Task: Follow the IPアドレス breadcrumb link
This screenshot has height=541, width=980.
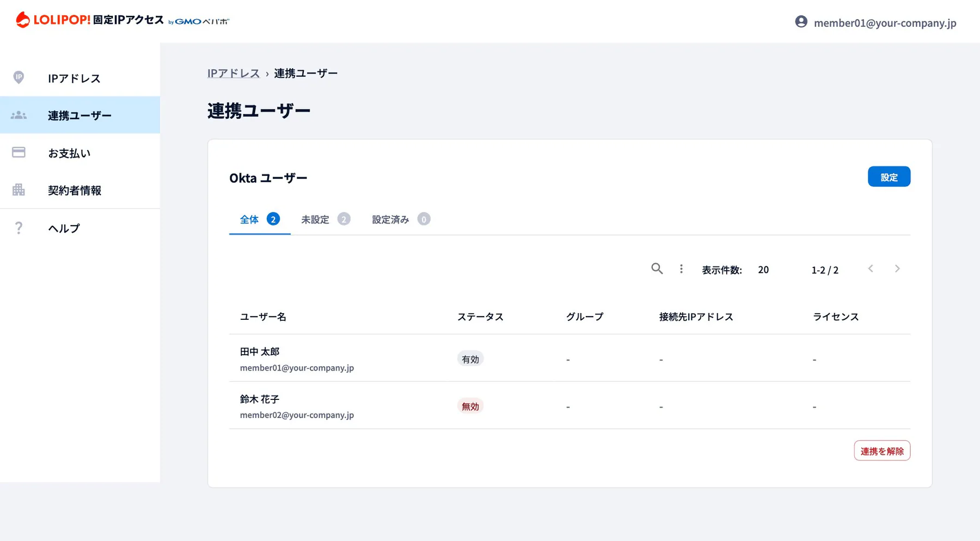Action: [234, 73]
